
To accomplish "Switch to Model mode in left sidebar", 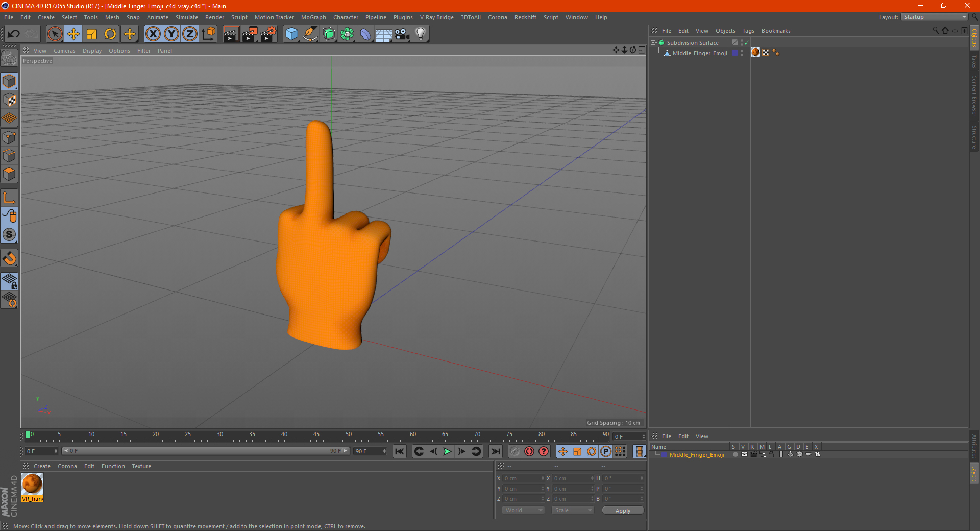I will click(x=9, y=81).
